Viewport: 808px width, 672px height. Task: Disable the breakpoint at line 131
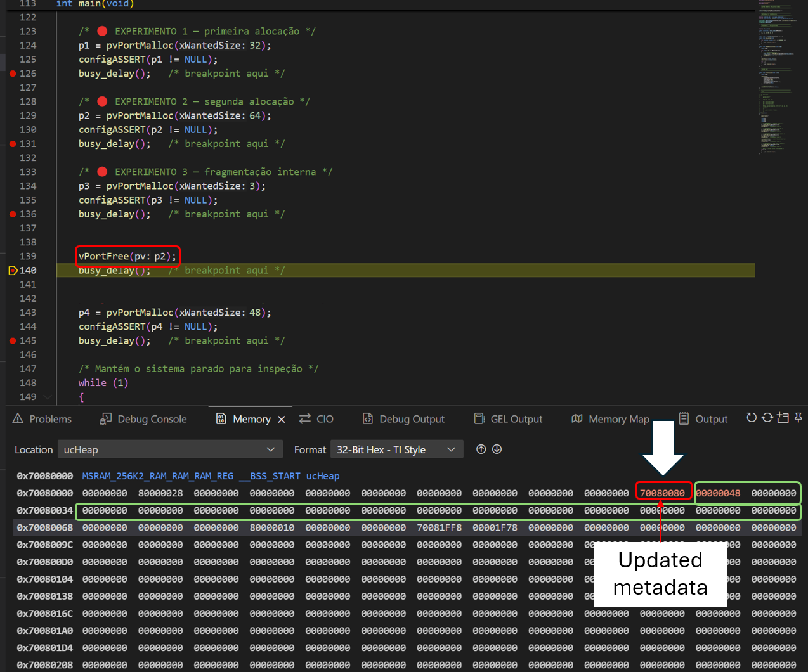click(12, 143)
